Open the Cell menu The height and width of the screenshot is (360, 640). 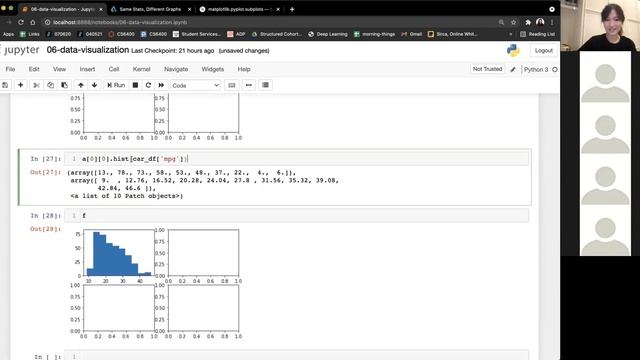click(x=114, y=69)
